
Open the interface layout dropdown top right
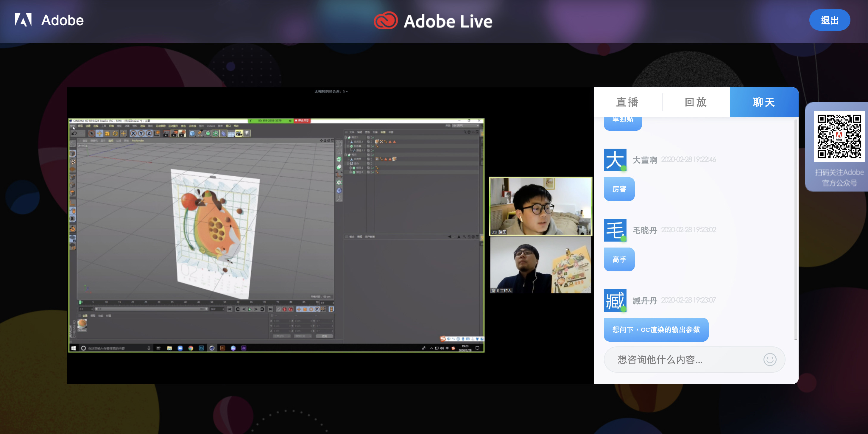(466, 125)
